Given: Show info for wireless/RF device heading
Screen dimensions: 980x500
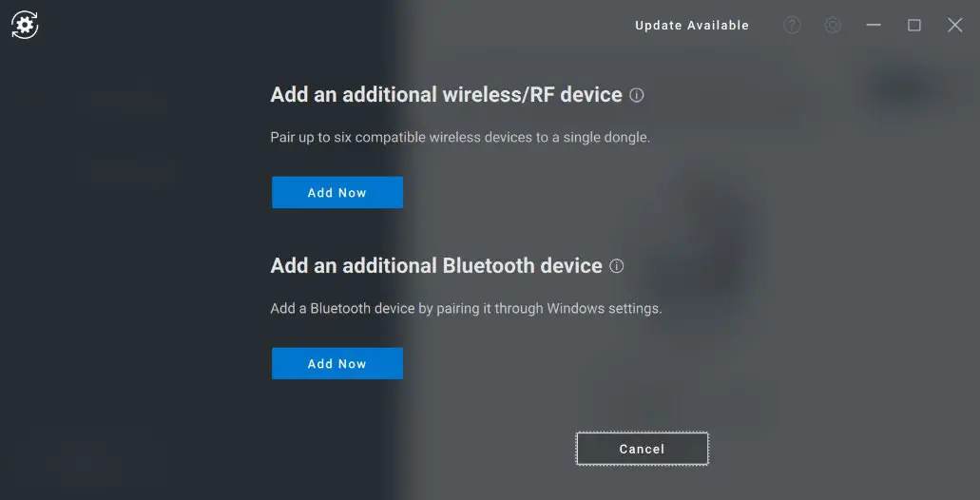Looking at the screenshot, I should pyautogui.click(x=637, y=95).
